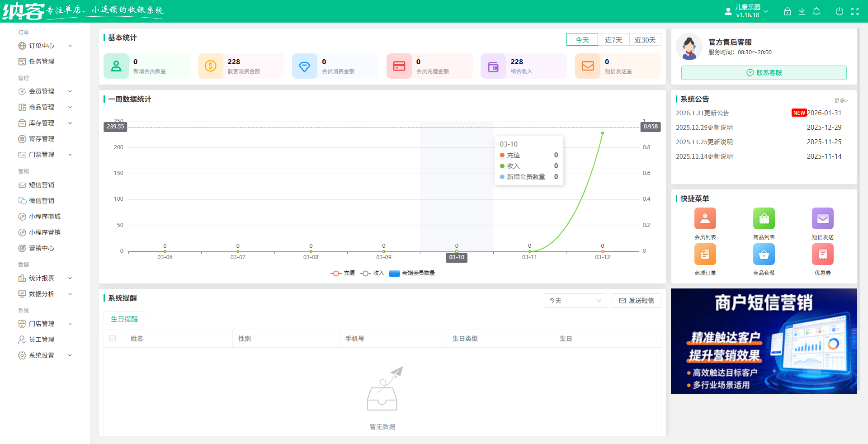The width and height of the screenshot is (868, 444).
Task: Toggle fullscreen mode icon
Action: tap(854, 12)
